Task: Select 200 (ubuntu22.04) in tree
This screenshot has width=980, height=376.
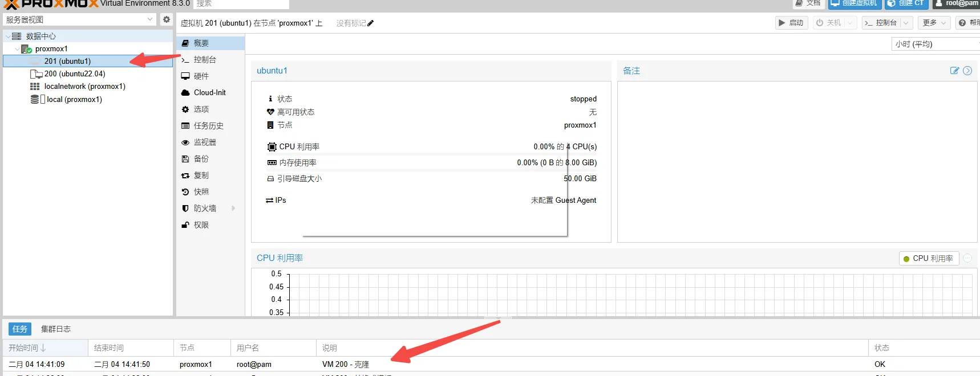Action: (88, 74)
